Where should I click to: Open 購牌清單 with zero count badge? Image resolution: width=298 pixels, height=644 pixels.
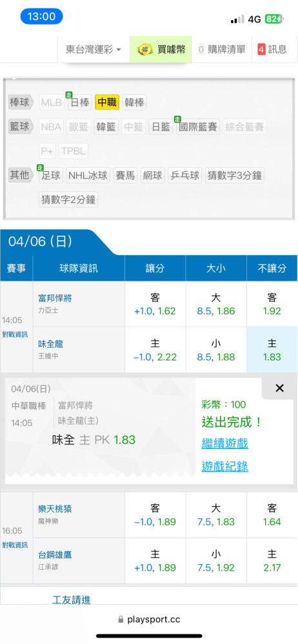coord(221,50)
